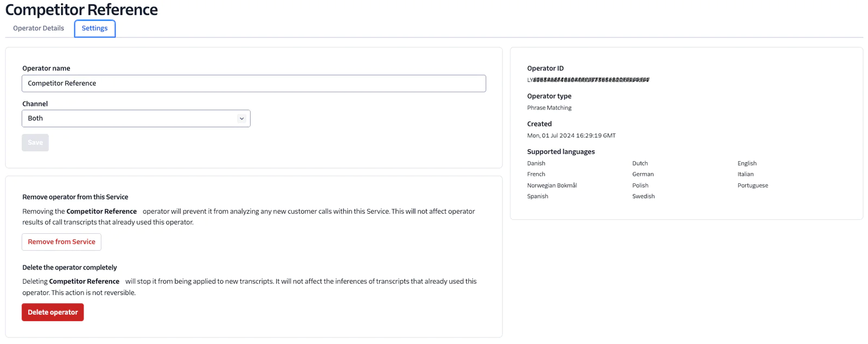Click the Competitor Reference page heading
Viewport: 868px width, 344px height.
click(81, 10)
